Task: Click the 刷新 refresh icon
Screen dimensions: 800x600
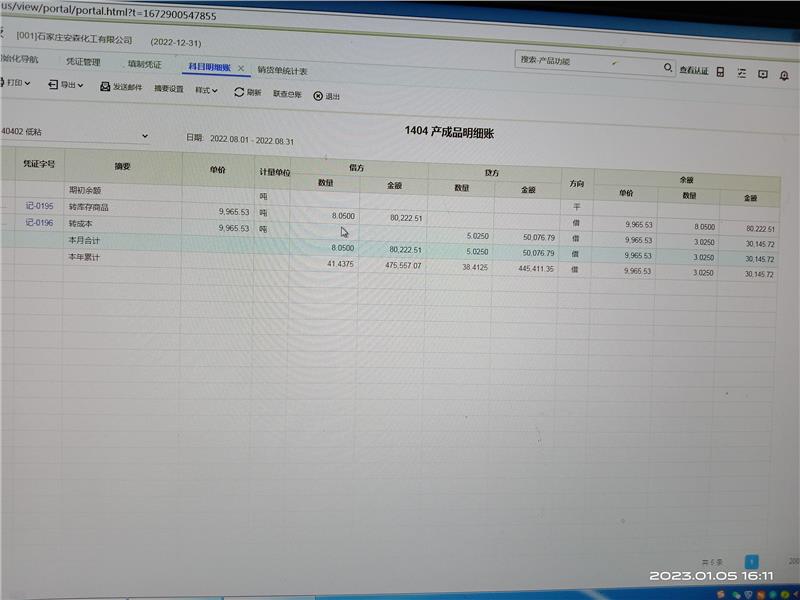Action: [x=239, y=92]
